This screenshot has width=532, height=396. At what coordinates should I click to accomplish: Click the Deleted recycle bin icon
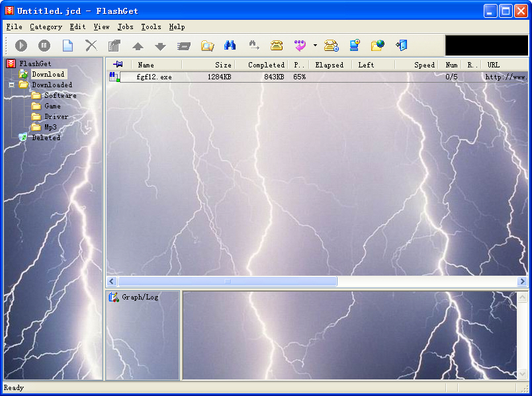click(22, 137)
